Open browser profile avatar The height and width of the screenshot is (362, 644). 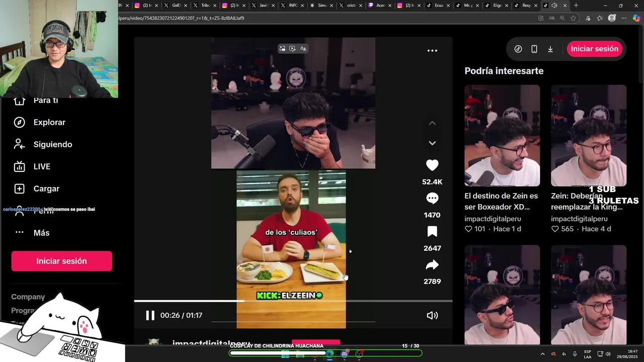click(x=612, y=18)
